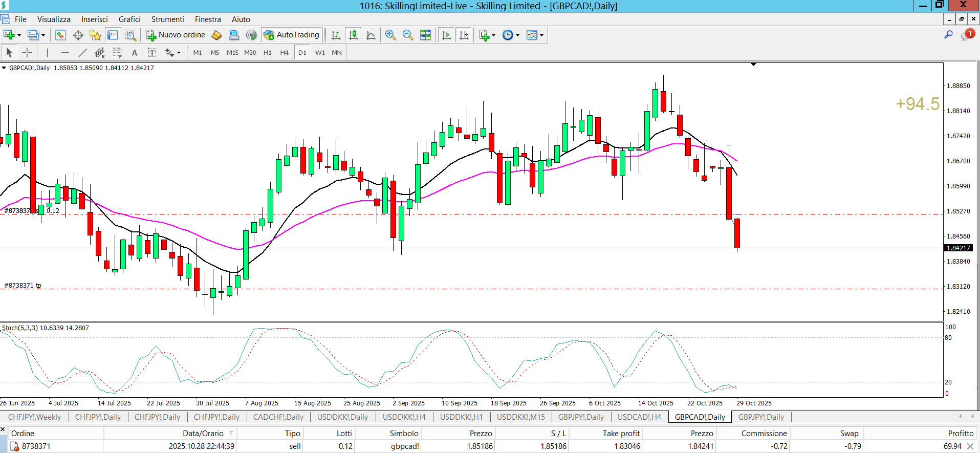Expand the new chart dropdown arrow
Viewport: 980px width, 453px height.
pos(19,35)
